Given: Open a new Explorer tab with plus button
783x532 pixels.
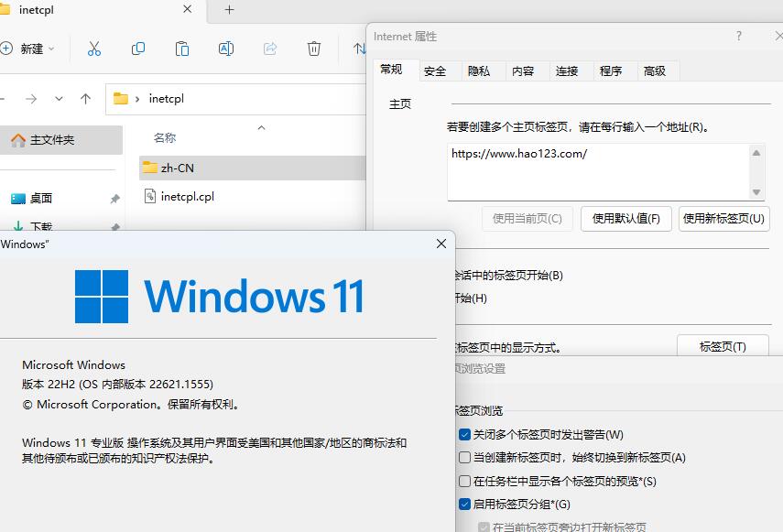Looking at the screenshot, I should click(x=229, y=9).
